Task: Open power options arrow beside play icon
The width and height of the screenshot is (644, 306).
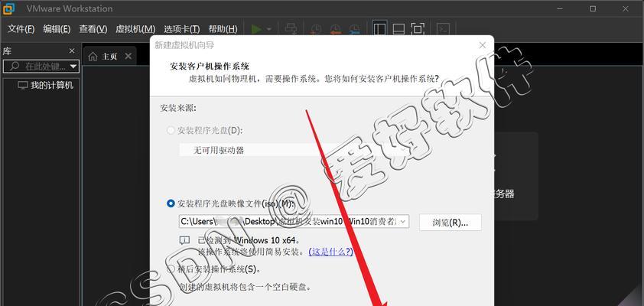Action: point(269,30)
